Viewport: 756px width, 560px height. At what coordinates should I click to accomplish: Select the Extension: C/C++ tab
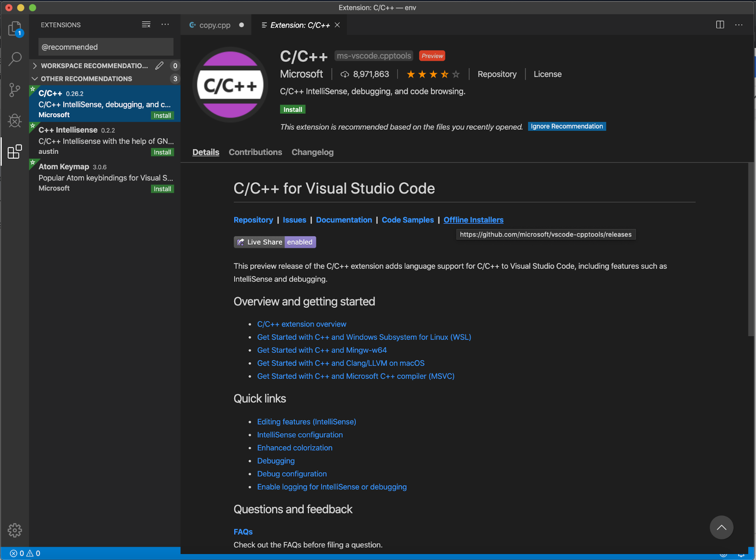click(300, 25)
